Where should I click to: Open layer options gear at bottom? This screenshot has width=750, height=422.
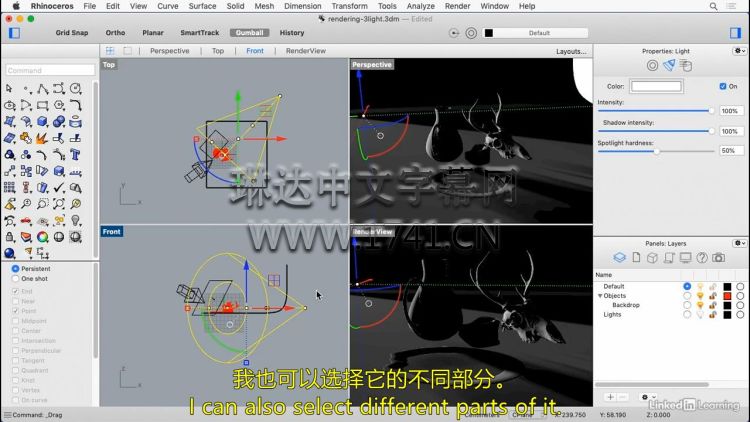(648, 397)
